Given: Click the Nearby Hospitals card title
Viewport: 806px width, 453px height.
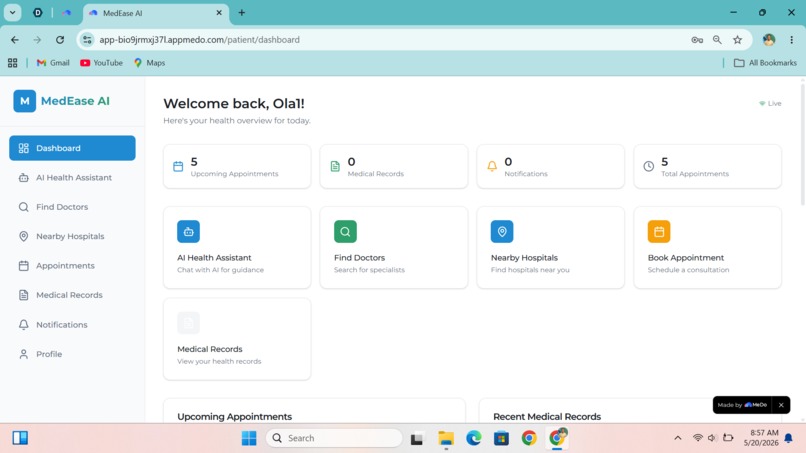Looking at the screenshot, I should [524, 258].
